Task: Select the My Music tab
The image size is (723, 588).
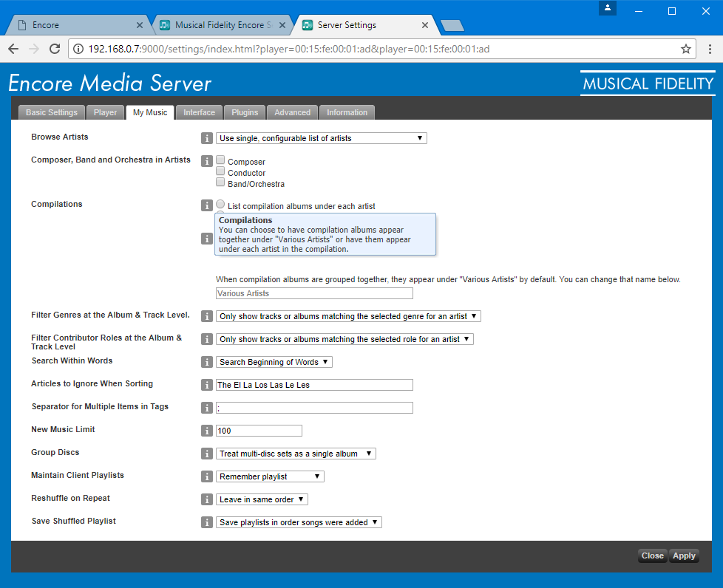Action: (150, 112)
